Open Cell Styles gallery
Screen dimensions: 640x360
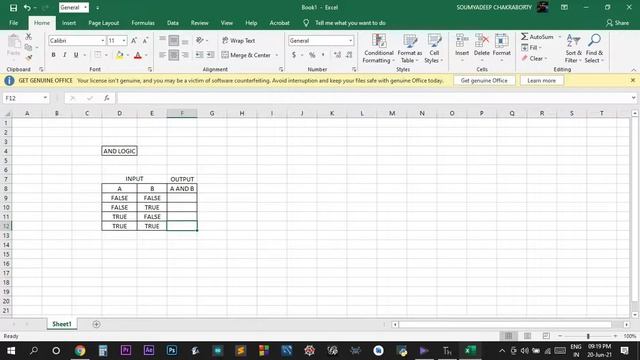(434, 49)
